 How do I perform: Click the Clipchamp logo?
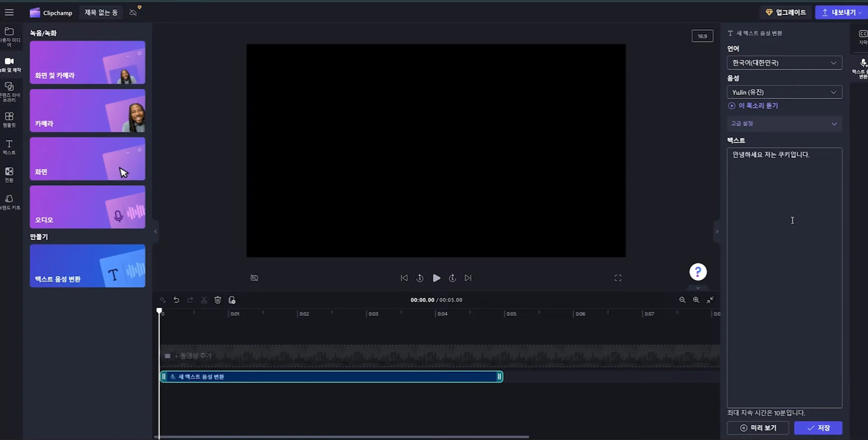click(x=51, y=13)
